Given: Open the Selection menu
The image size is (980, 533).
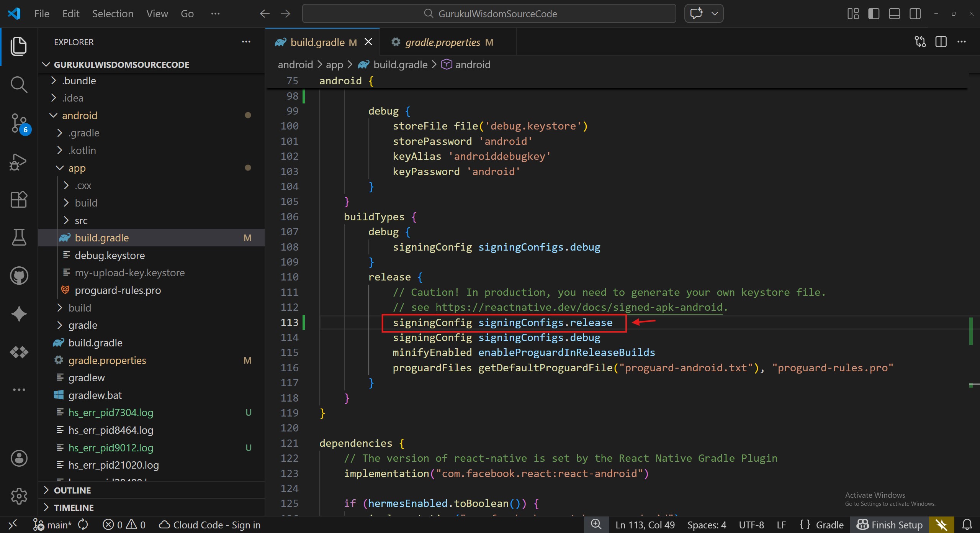Looking at the screenshot, I should pos(113,14).
